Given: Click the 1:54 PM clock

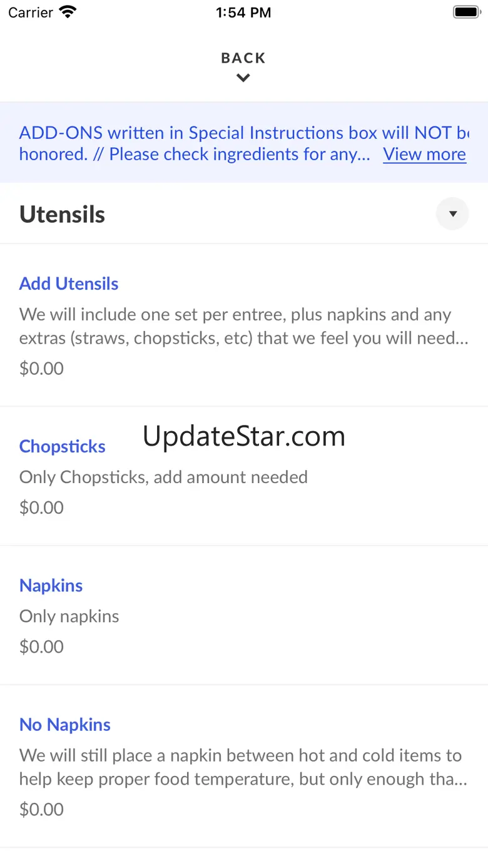Looking at the screenshot, I should (243, 13).
